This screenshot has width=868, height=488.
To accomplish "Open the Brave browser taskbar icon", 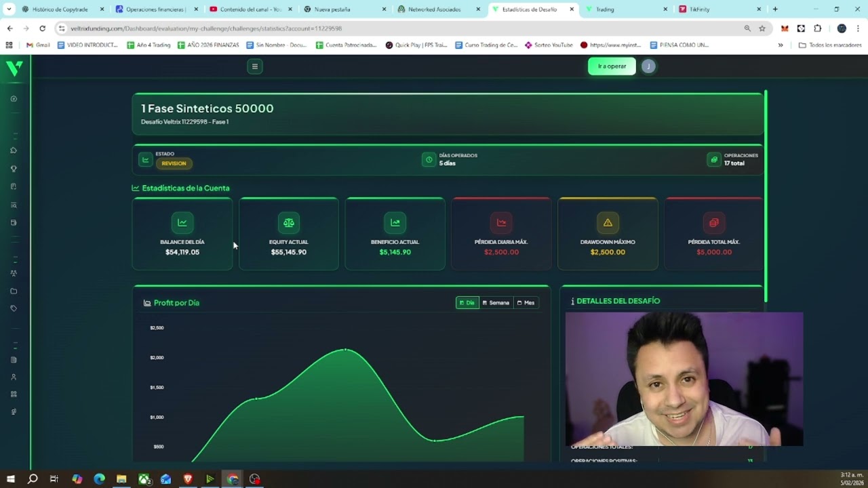I will [188, 479].
